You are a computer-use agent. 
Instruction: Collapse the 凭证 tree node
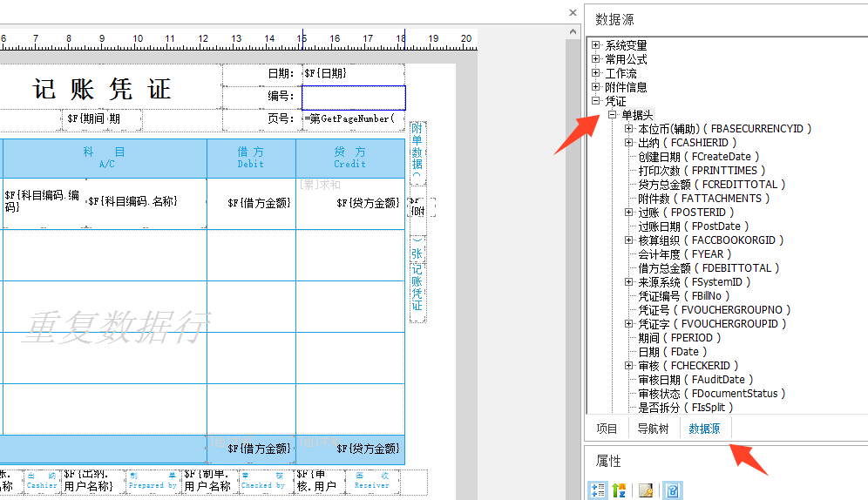(595, 101)
